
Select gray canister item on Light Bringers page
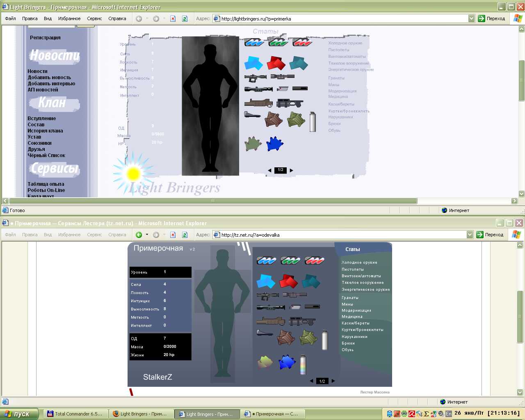tap(313, 122)
